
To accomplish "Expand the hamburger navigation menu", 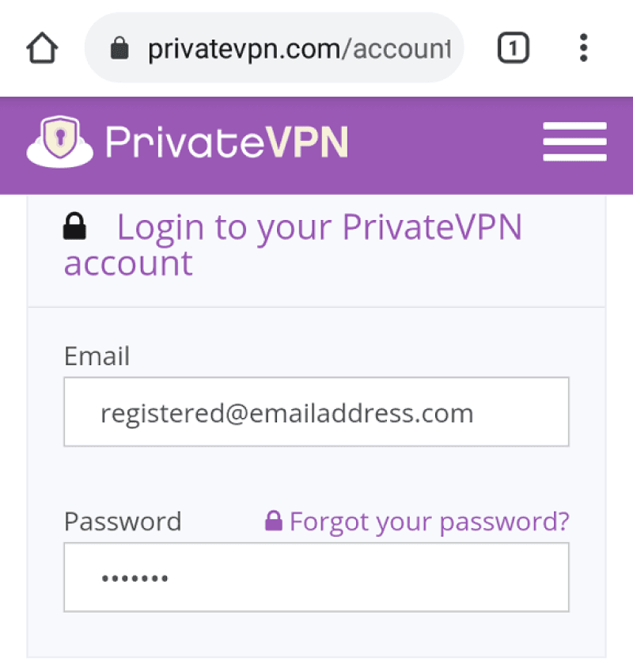I will tap(574, 142).
